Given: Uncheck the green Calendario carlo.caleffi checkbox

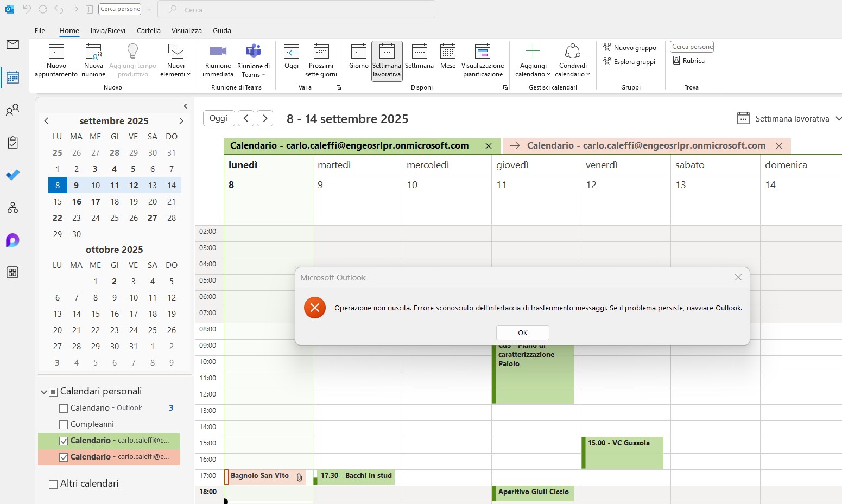Looking at the screenshot, I should pos(64,441).
